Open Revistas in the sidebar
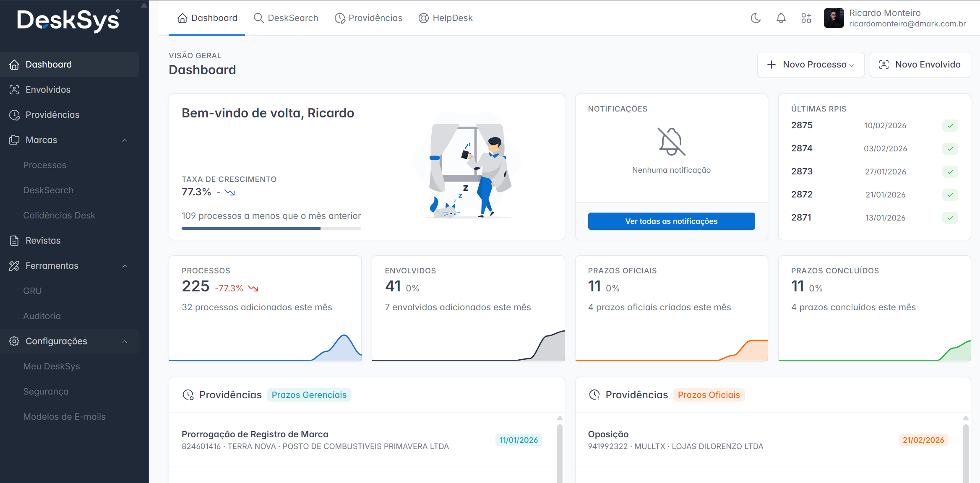 coord(43,241)
